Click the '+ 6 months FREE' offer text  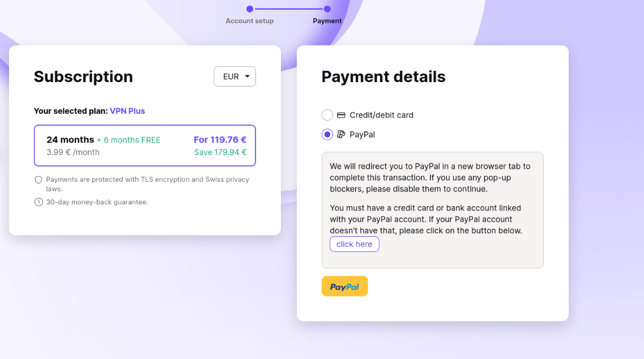click(129, 140)
